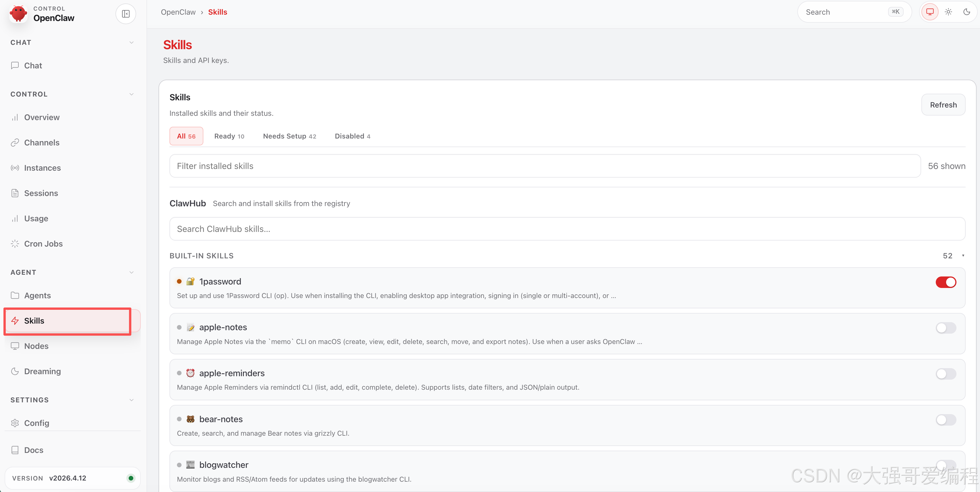
Task: Click the Filter installed skills field
Action: click(544, 166)
